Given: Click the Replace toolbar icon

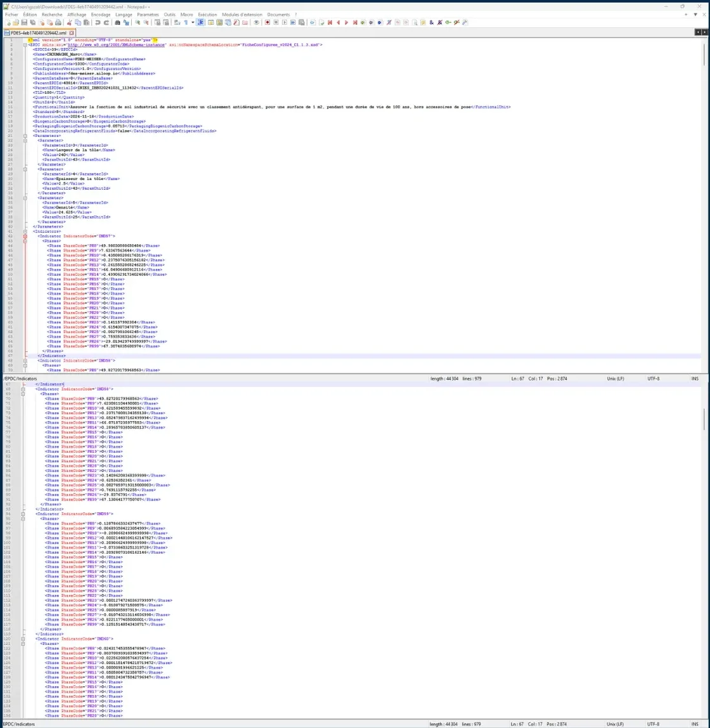Looking at the screenshot, I should 126,22.
